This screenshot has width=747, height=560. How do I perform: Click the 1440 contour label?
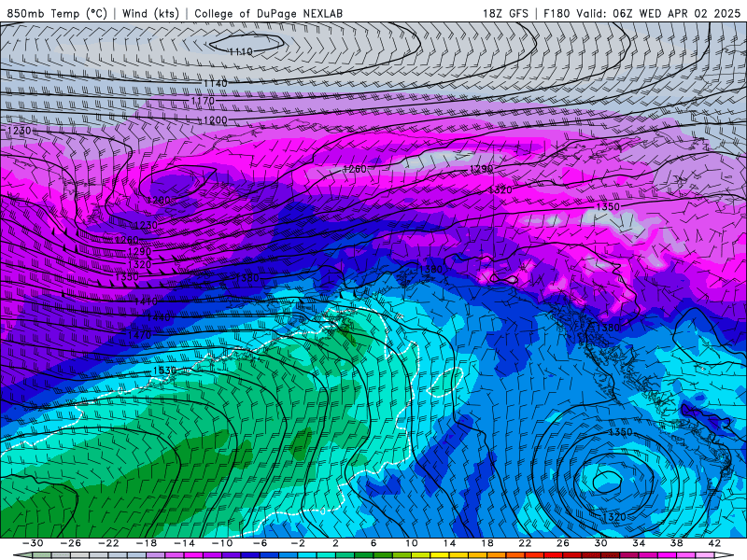[x=158, y=317]
